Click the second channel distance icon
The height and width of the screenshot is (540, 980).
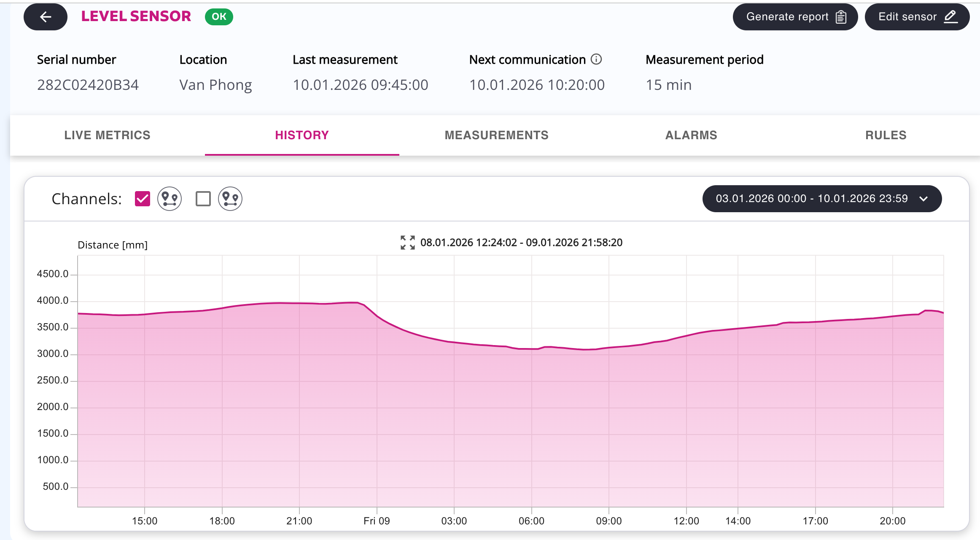[230, 199]
